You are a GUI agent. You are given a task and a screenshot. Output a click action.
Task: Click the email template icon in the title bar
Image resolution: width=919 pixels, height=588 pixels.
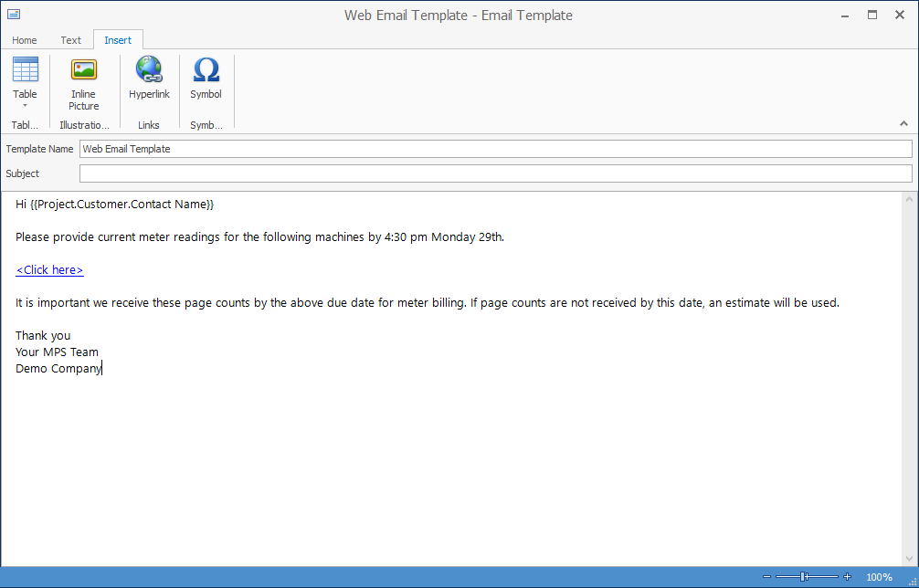pos(13,15)
